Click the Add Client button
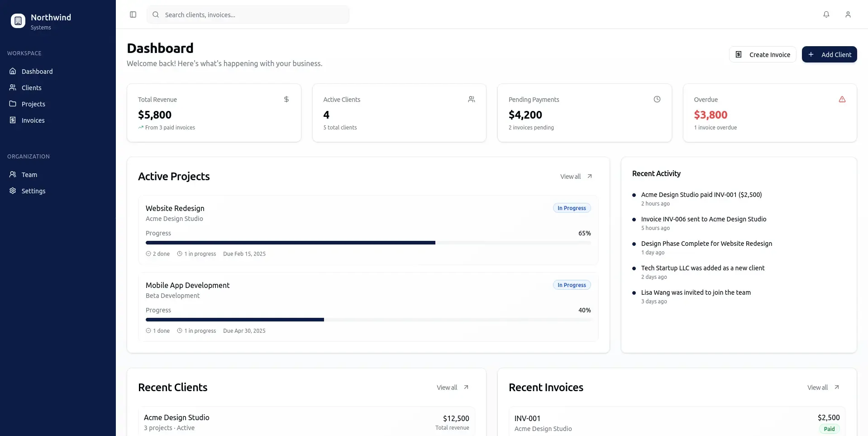Image resolution: width=868 pixels, height=436 pixels. coord(829,54)
